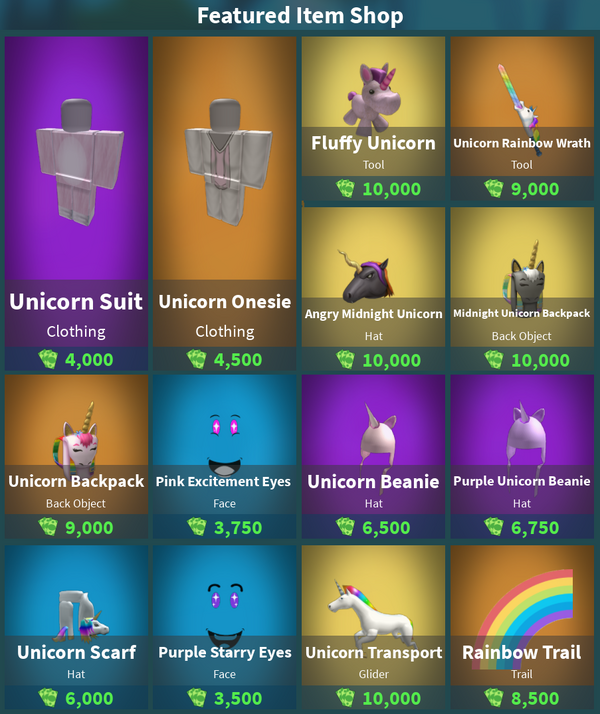Open the Unicorn Onesie clothing preview
Viewport: 600px width, 714px height.
[227, 162]
